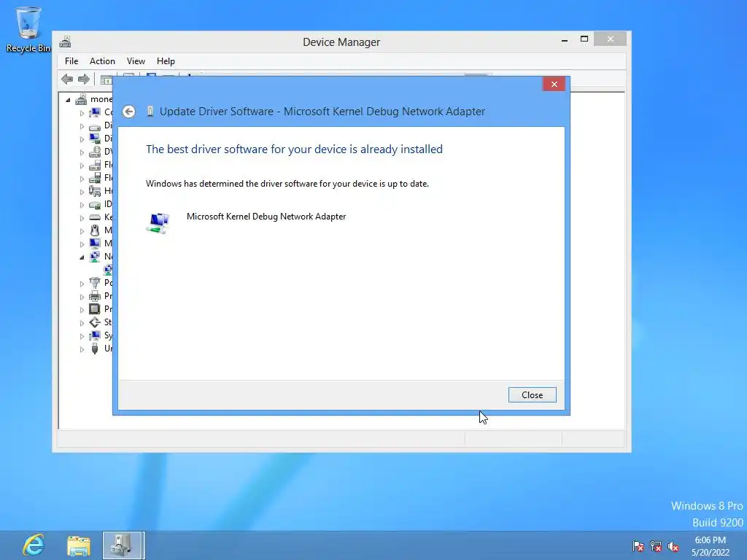Viewport: 747px width, 560px height.
Task: Select the Processors chip icon
Action: point(96,309)
